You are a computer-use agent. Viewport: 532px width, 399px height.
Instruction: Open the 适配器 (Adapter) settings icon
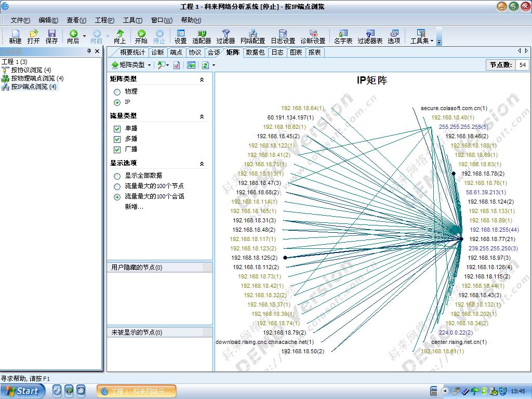[202, 36]
